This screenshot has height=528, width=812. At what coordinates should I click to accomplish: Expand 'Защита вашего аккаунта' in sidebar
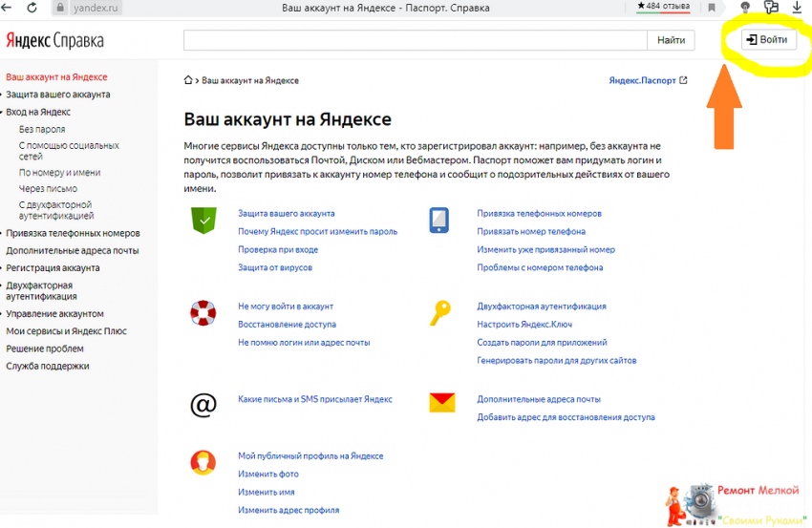(x=57, y=95)
